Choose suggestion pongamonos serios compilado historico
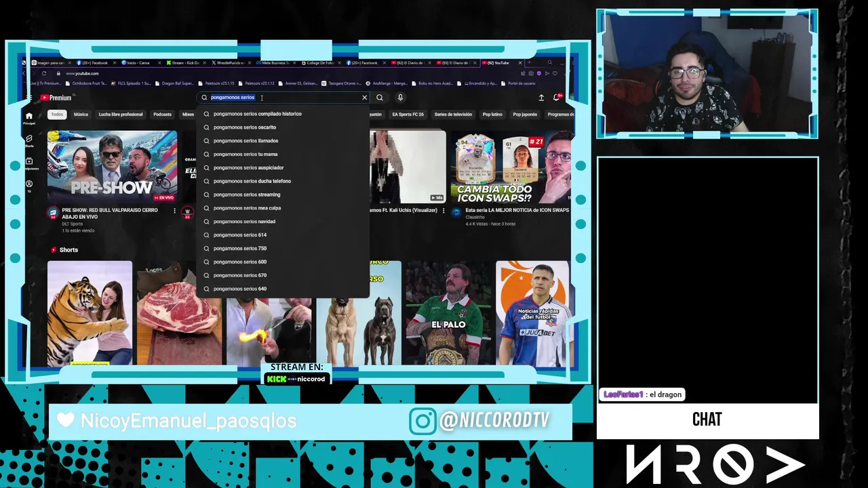The width and height of the screenshot is (868, 488). [283, 114]
